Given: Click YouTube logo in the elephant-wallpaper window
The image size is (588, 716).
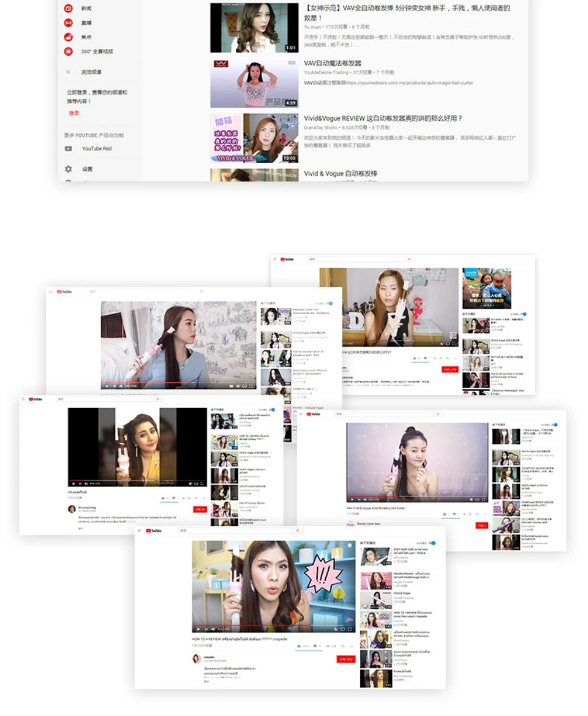Looking at the screenshot, I should tap(64, 292).
